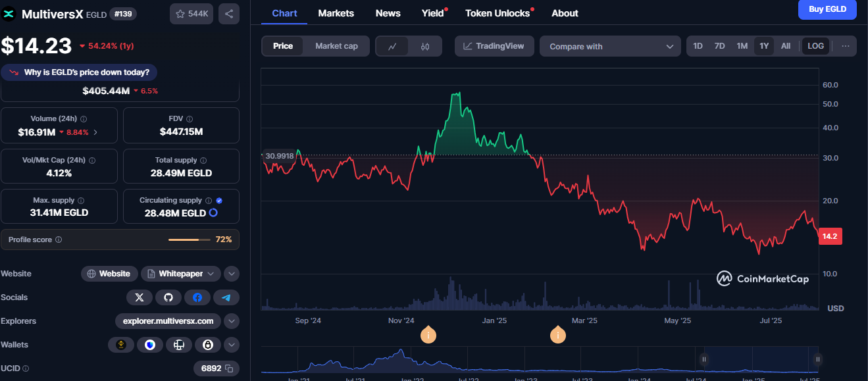Click Total supply info icon
Image resolution: width=868 pixels, height=381 pixels.
pos(203,160)
